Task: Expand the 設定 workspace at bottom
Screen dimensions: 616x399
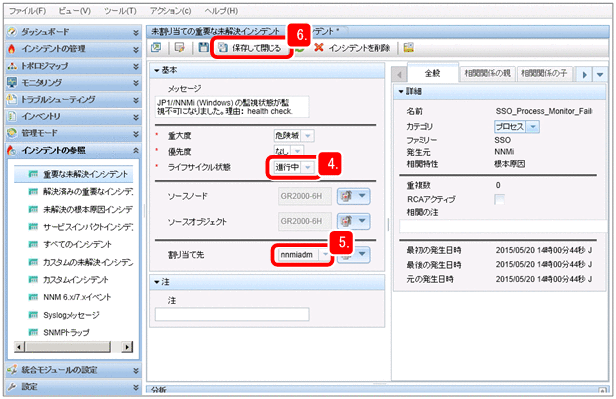Action: 73,387
